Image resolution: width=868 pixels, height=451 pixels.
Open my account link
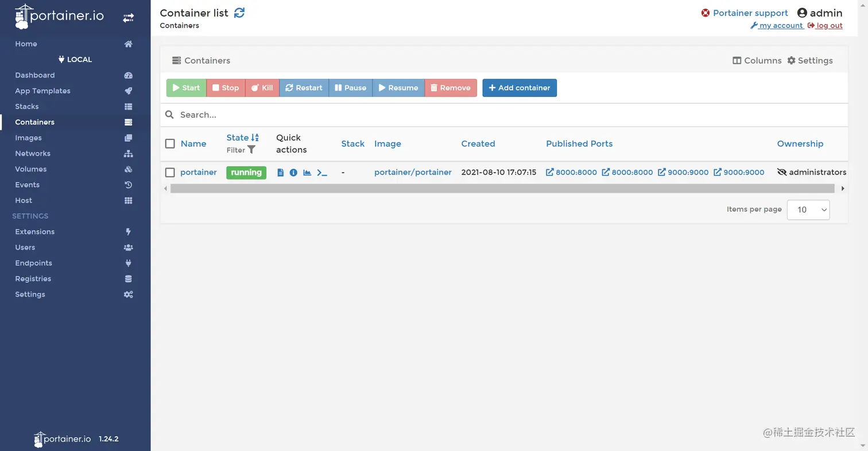tap(777, 25)
